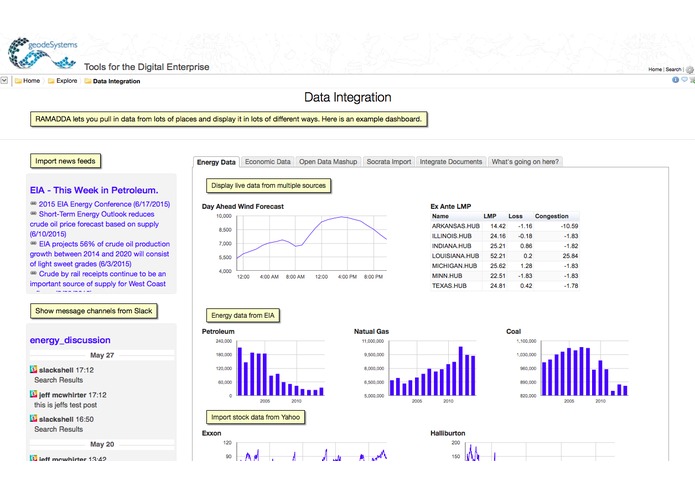Select the ARKANSAS.HUB row name

[456, 226]
